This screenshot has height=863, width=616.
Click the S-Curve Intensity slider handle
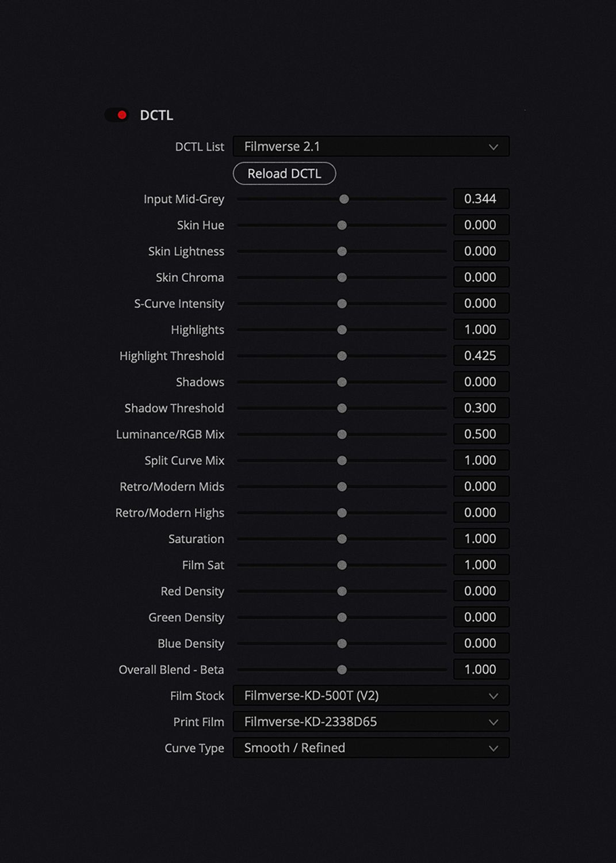[x=342, y=304]
